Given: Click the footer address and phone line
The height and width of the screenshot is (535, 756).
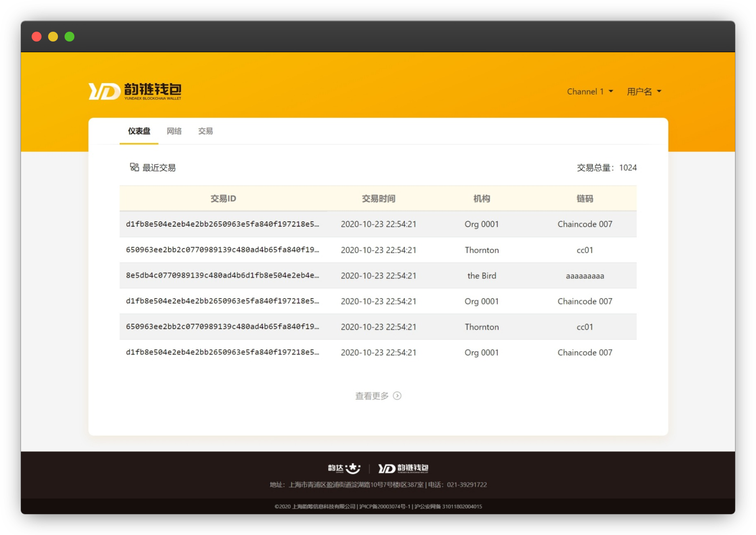Looking at the screenshot, I should point(378,485).
